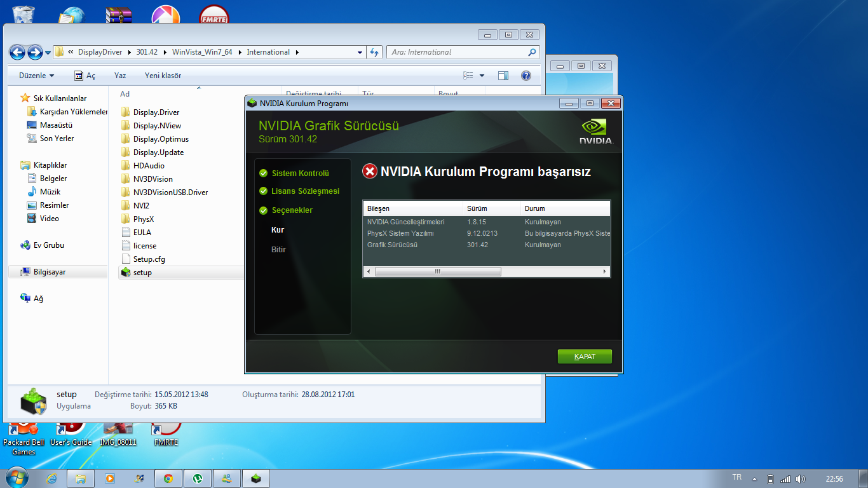Click the Kur step in the installer
The image size is (868, 488).
(x=278, y=230)
